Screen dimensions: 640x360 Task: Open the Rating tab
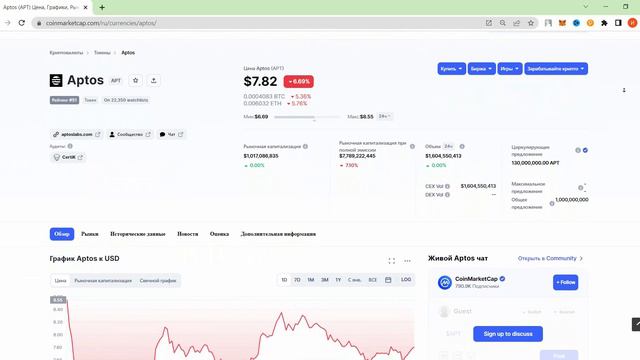[x=219, y=234]
